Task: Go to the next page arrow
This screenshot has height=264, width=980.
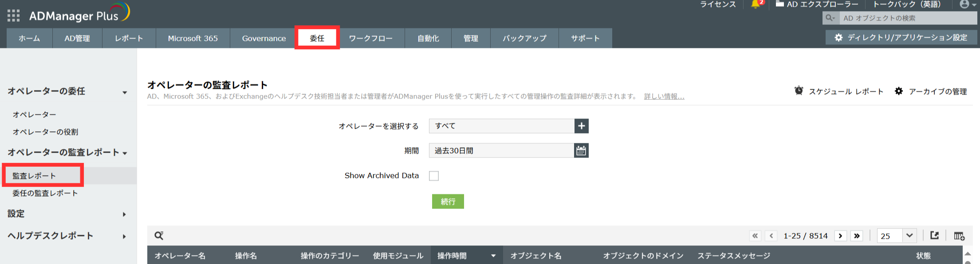Action: [x=840, y=236]
